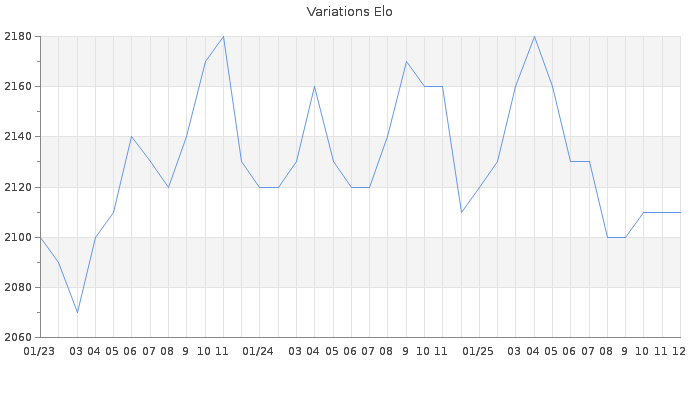Select the 2110 dip right before 01/25
Viewport: 700px width, 400px height.
coord(461,212)
